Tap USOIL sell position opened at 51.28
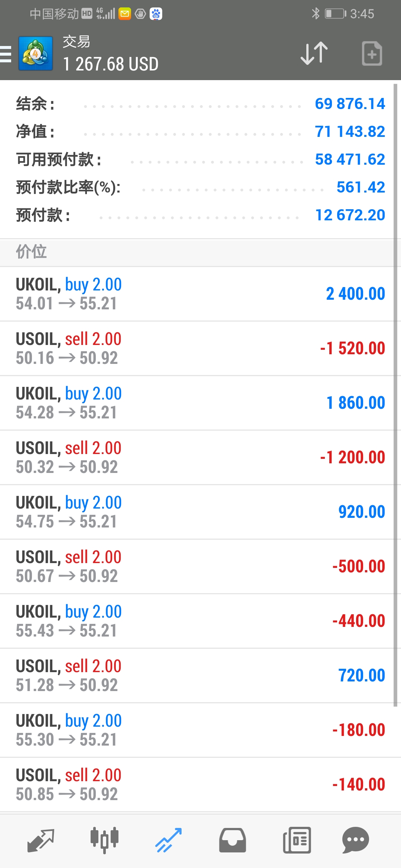Image resolution: width=401 pixels, height=868 pixels. (197, 676)
